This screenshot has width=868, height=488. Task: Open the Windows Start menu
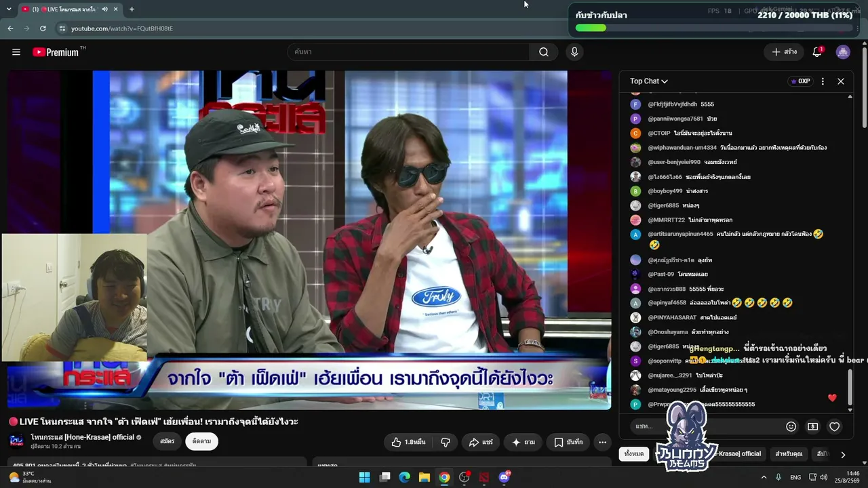click(x=364, y=477)
